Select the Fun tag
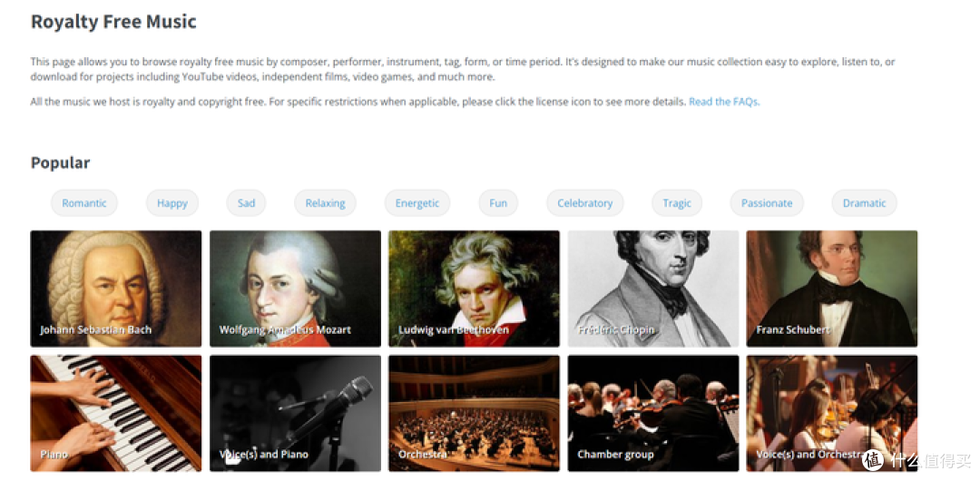 tap(498, 202)
